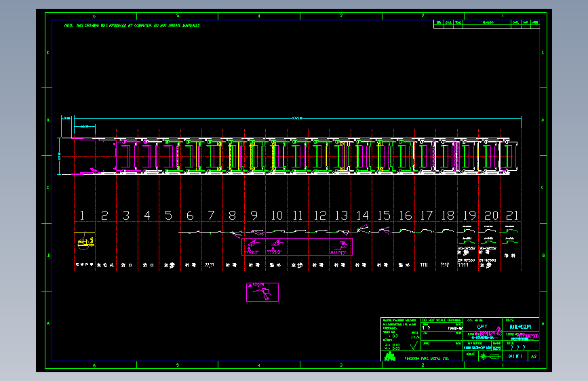588x381 pixels.
Task: Pick the station number 18 label
Action: (448, 216)
